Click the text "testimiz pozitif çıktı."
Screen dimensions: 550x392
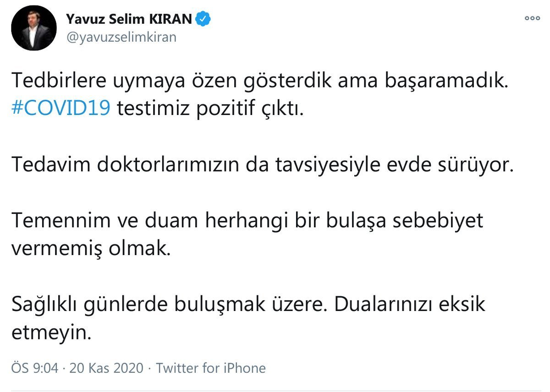coord(209,110)
